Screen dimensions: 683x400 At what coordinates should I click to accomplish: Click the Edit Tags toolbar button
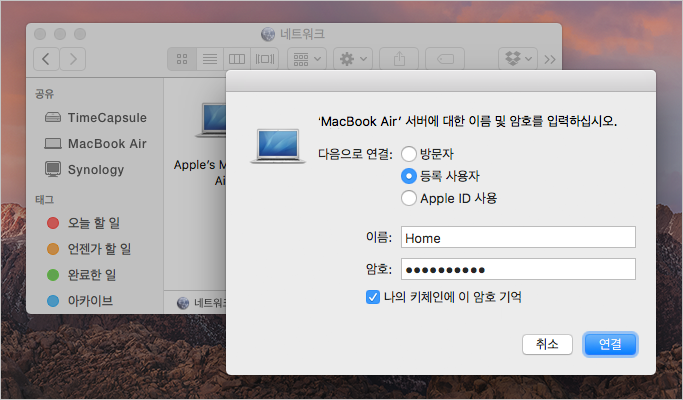click(x=445, y=59)
